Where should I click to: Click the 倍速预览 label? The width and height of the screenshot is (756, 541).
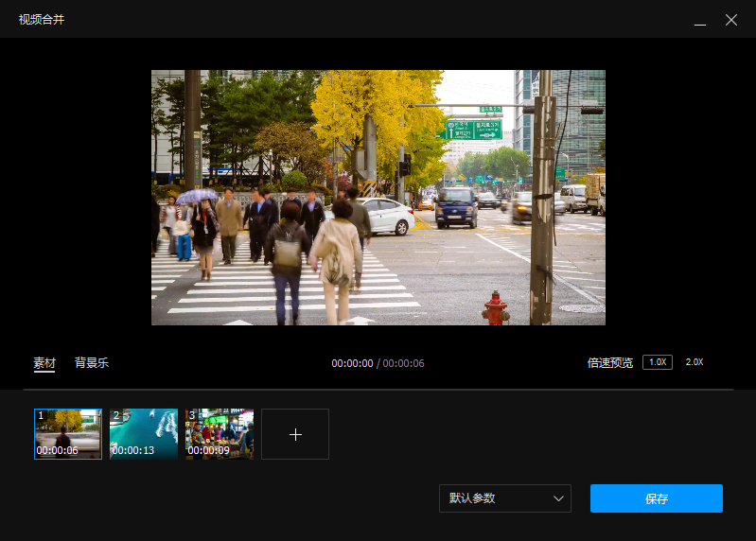click(610, 363)
